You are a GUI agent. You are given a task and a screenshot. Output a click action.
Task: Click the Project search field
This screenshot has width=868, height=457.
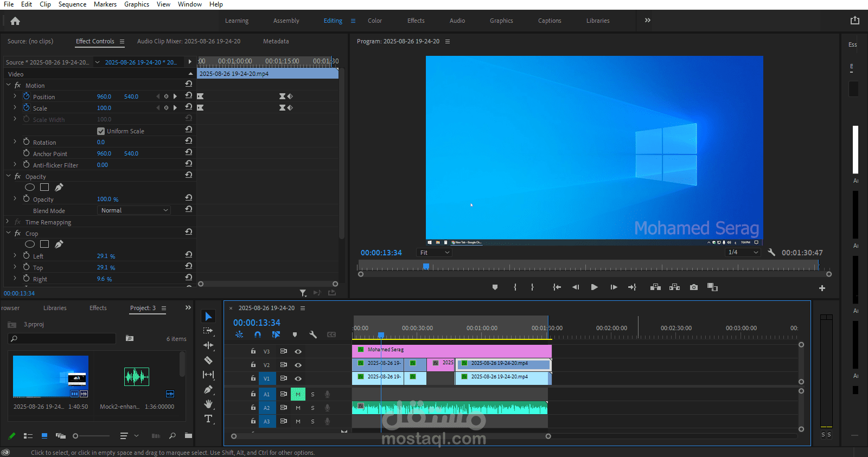62,338
